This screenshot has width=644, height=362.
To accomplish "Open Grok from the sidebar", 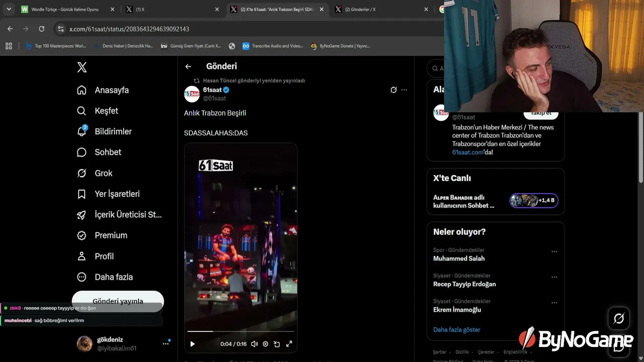I will (x=95, y=173).
